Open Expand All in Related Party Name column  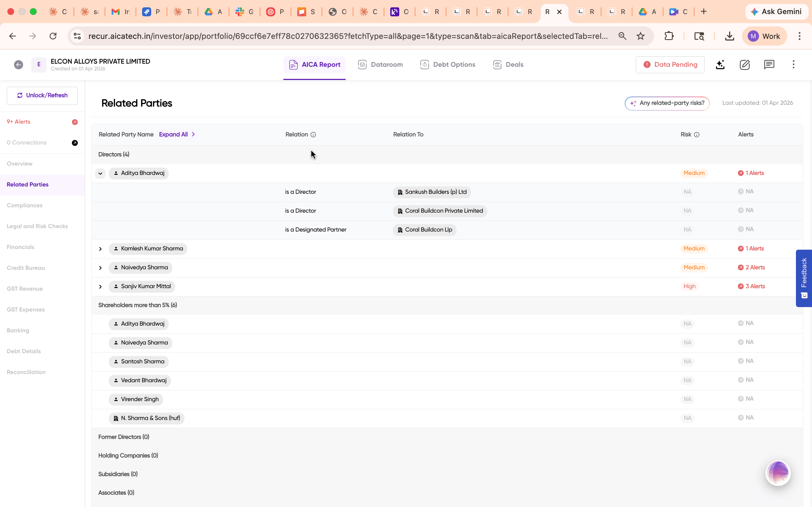(174, 134)
